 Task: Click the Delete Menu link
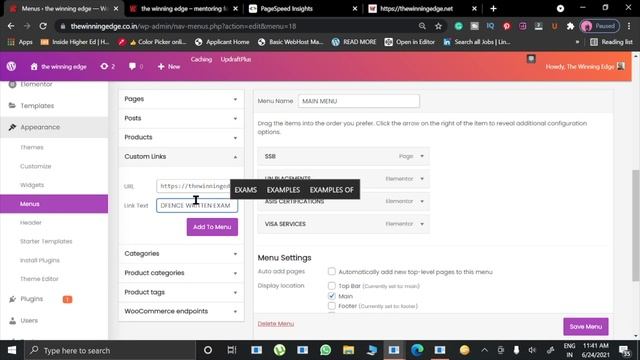[276, 324]
